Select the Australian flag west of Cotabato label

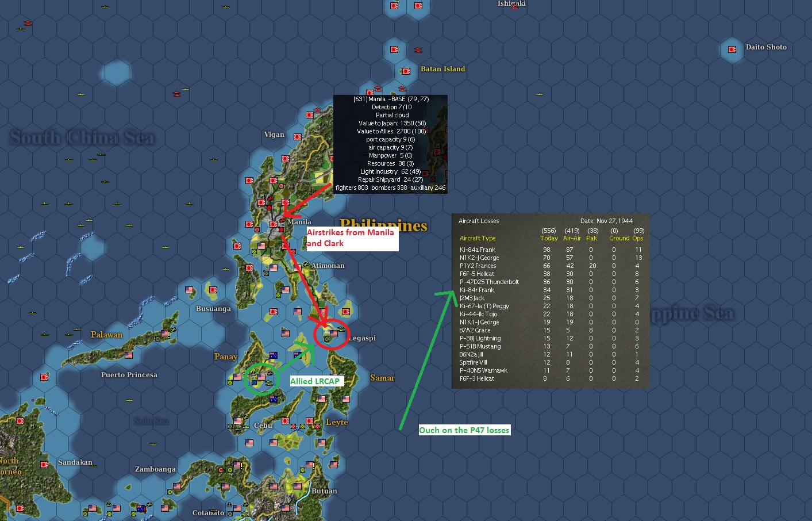pos(141,508)
